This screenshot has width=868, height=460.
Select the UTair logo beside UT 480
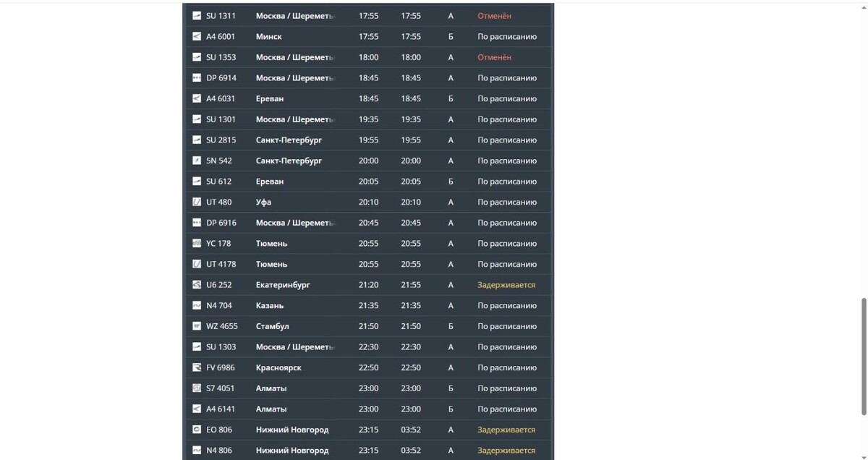(x=195, y=202)
